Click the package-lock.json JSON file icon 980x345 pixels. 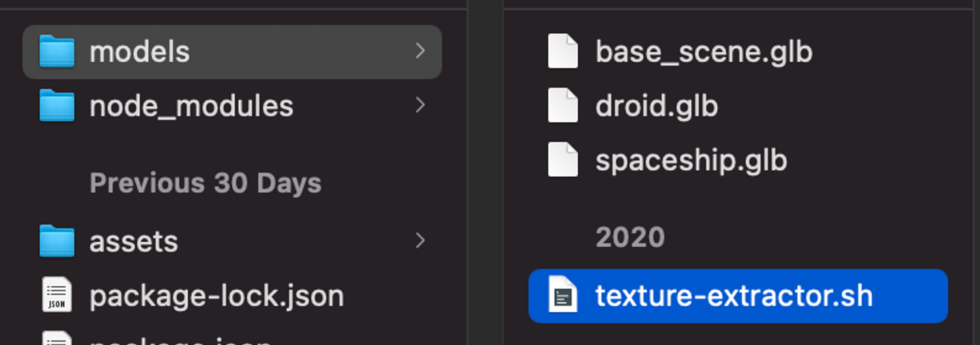tap(57, 295)
